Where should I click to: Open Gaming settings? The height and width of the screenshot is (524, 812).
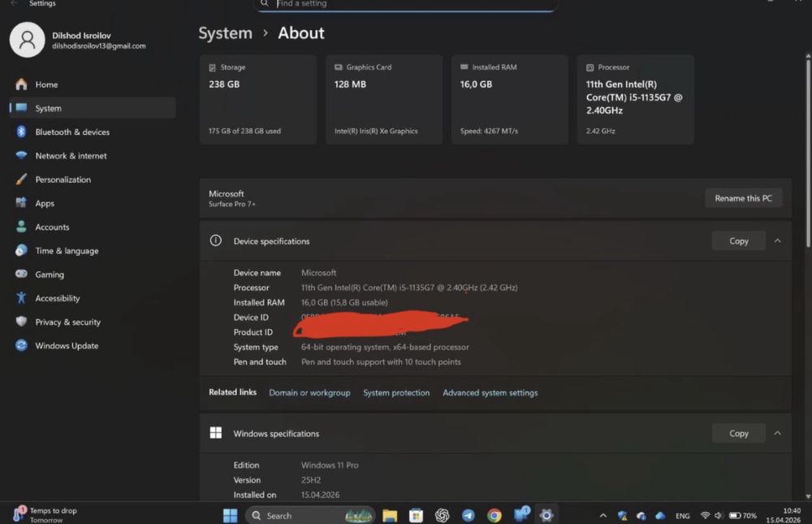point(93,275)
